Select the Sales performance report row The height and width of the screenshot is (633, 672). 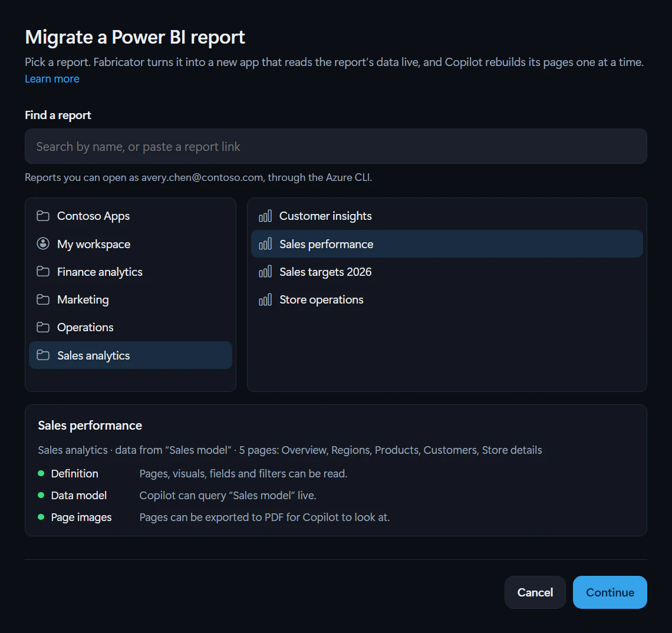[447, 244]
